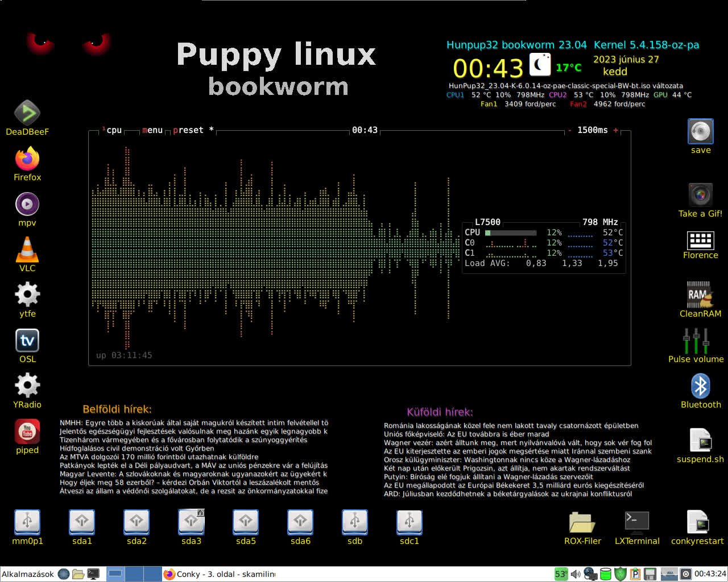Open the sda6 drive icon

click(x=300, y=522)
